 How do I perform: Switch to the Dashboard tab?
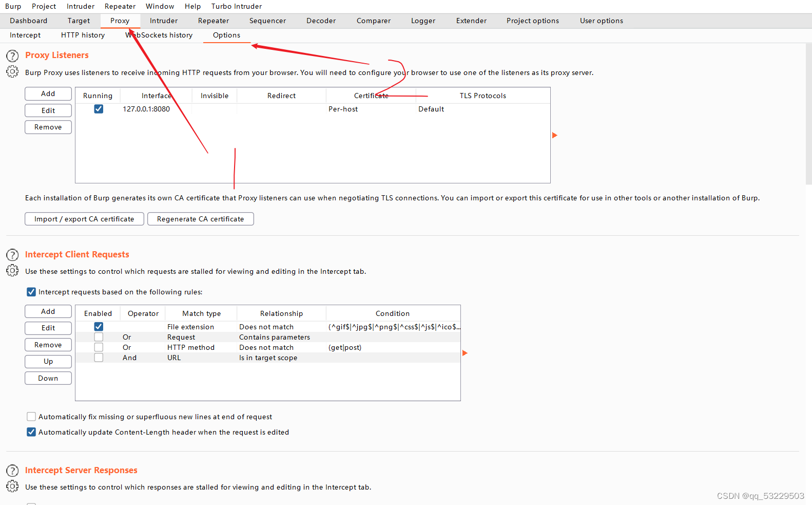28,21
